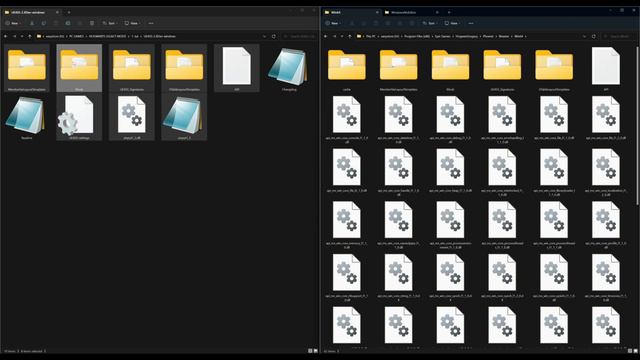Select the api-ms-win-core-rtlsupport dll file
640x360 pixels.
click(347, 277)
